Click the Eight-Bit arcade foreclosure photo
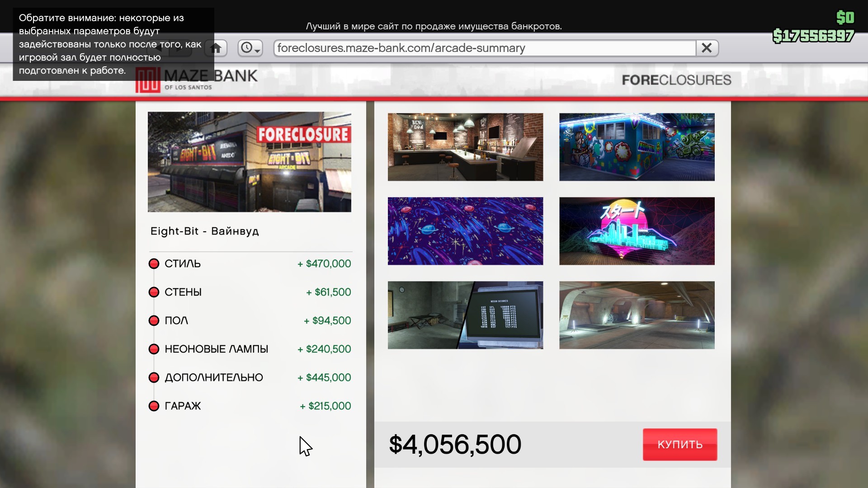868x488 pixels. click(250, 162)
